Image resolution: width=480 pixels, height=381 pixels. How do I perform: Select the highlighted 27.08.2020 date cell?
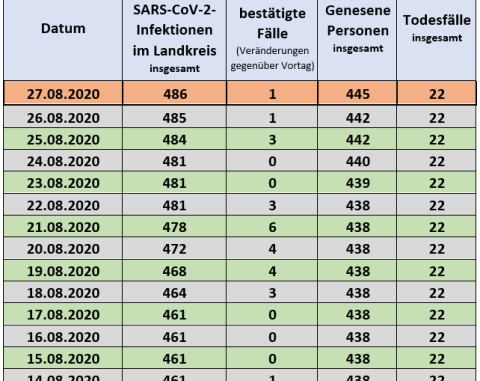pyautogui.click(x=63, y=94)
